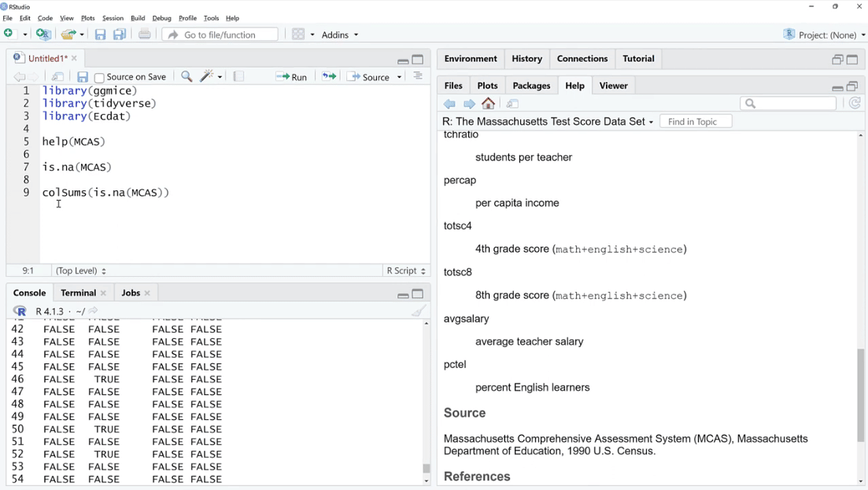868x490 pixels.
Task: Open Project: (None) dropdown
Action: click(824, 35)
